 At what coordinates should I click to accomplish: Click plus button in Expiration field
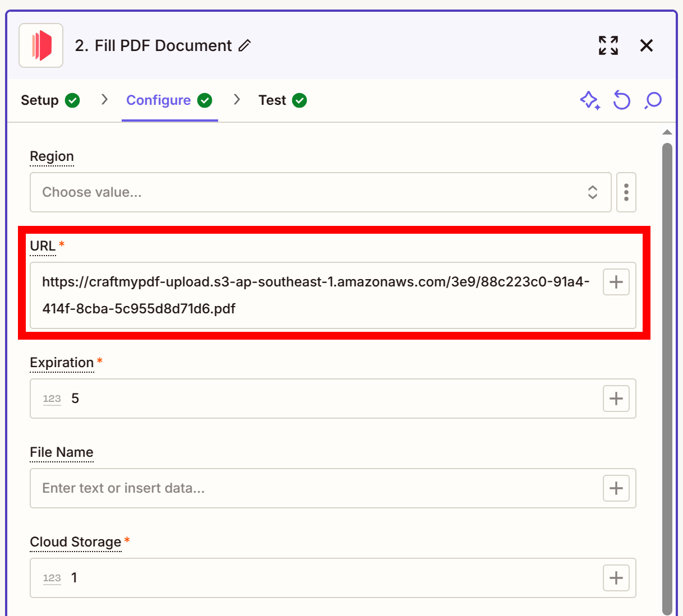616,399
